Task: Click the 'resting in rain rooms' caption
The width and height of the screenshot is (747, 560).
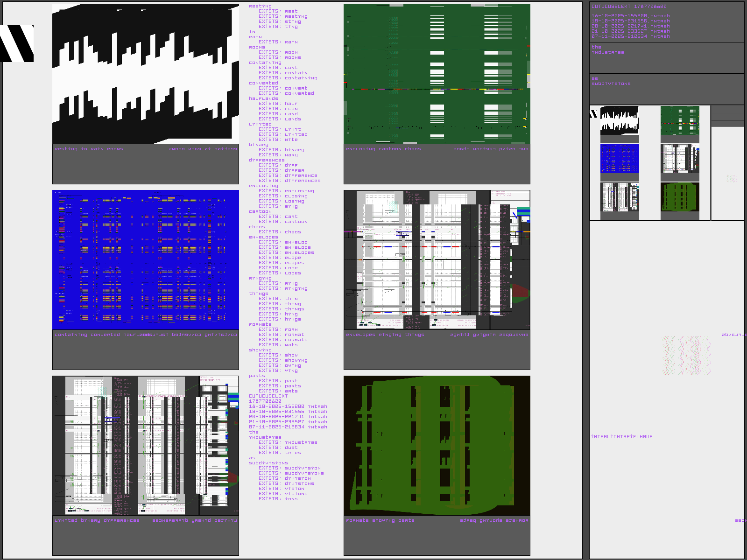Action: pyautogui.click(x=89, y=149)
